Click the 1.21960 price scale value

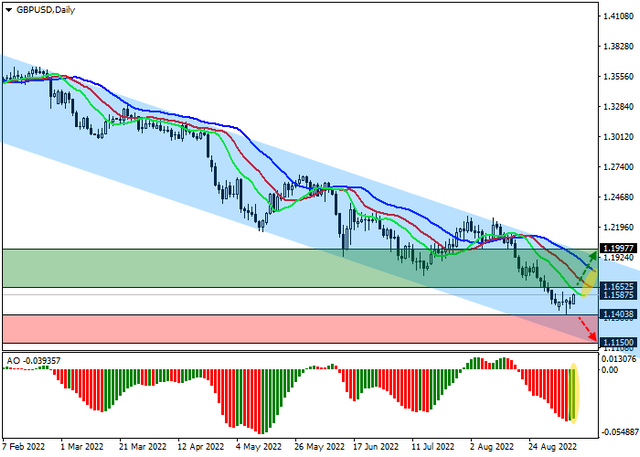[x=618, y=227]
